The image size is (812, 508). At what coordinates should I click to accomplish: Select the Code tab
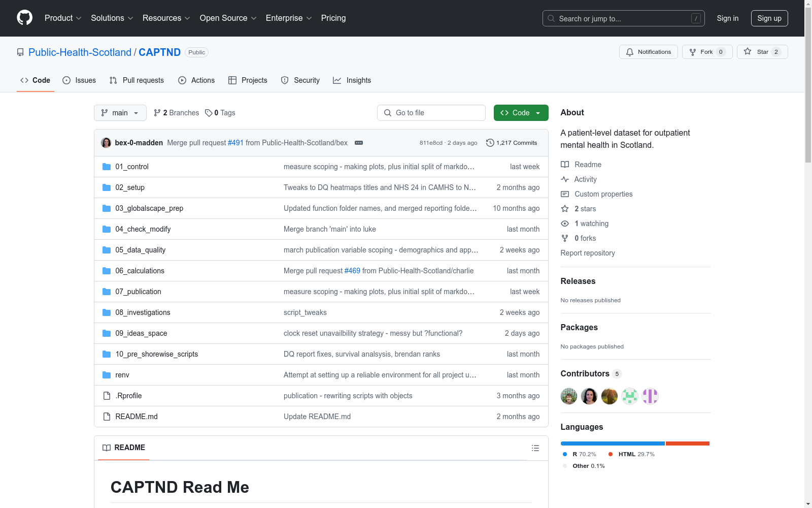click(x=36, y=80)
